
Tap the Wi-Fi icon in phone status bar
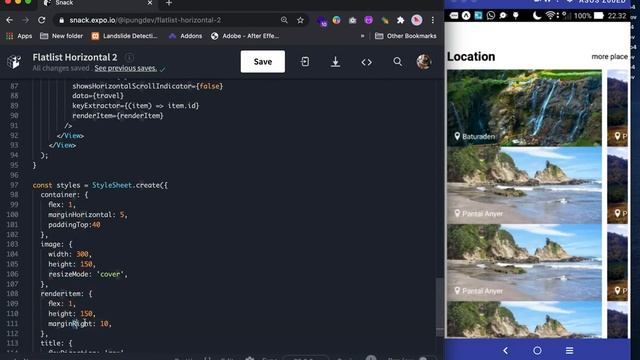550,16
